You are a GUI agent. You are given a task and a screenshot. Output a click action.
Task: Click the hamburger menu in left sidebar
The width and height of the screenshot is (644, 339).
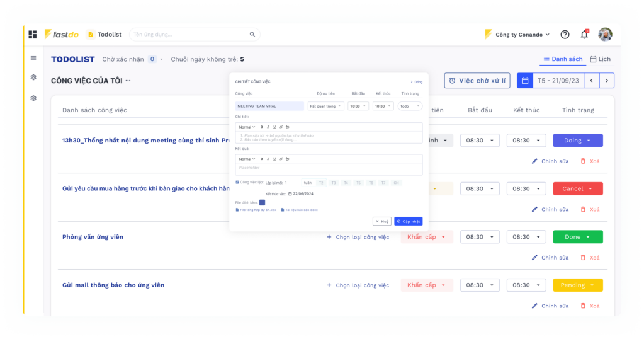(x=33, y=58)
